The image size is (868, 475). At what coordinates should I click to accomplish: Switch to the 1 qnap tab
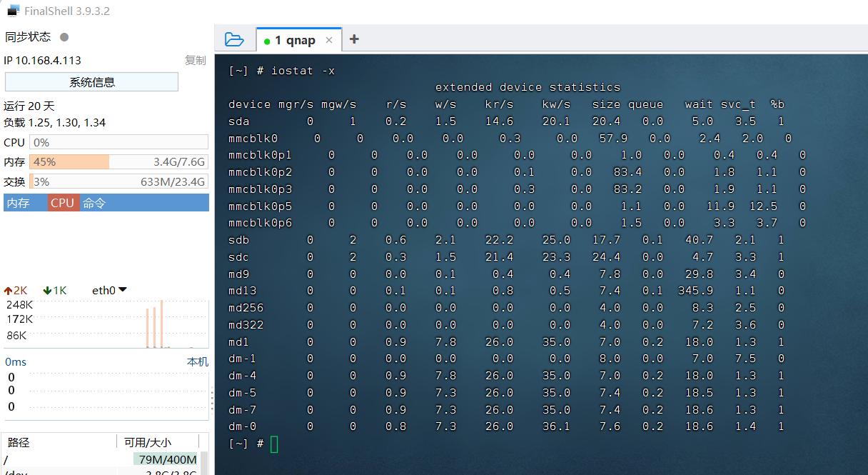(x=295, y=40)
